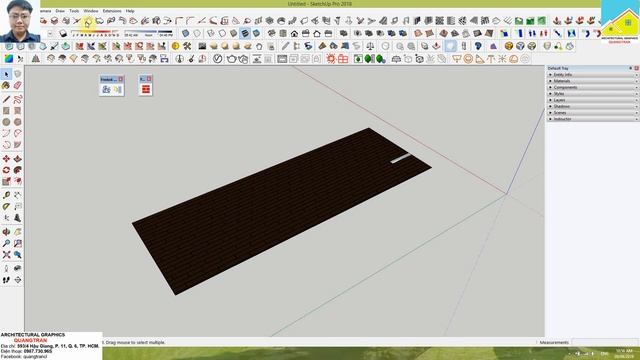This screenshot has height=360, width=640.
Task: Close the Default Tray panel
Action: coord(636,68)
